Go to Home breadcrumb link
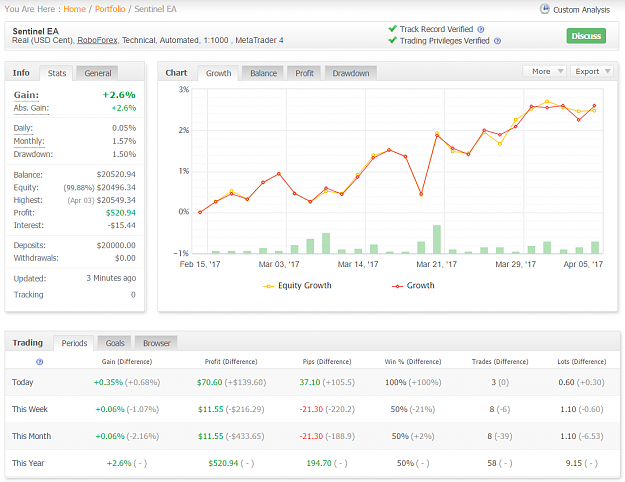Viewport: 625px width, 482px height. point(75,9)
